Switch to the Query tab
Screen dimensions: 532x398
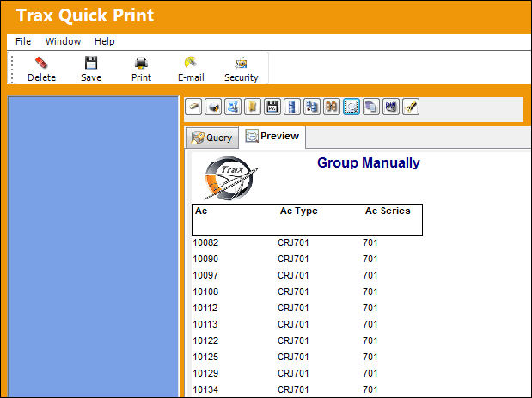point(211,138)
